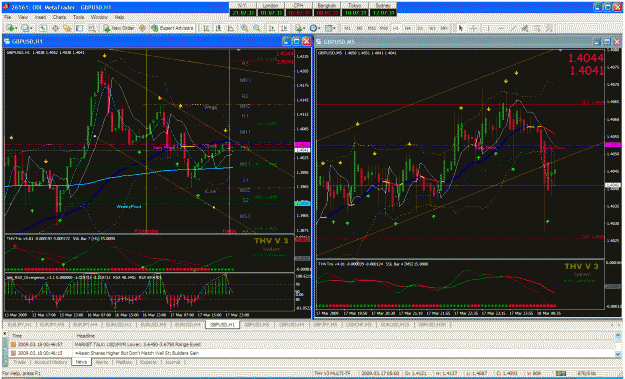Switch to bar chart display
The height and width of the screenshot is (379, 625).
coord(206,28)
